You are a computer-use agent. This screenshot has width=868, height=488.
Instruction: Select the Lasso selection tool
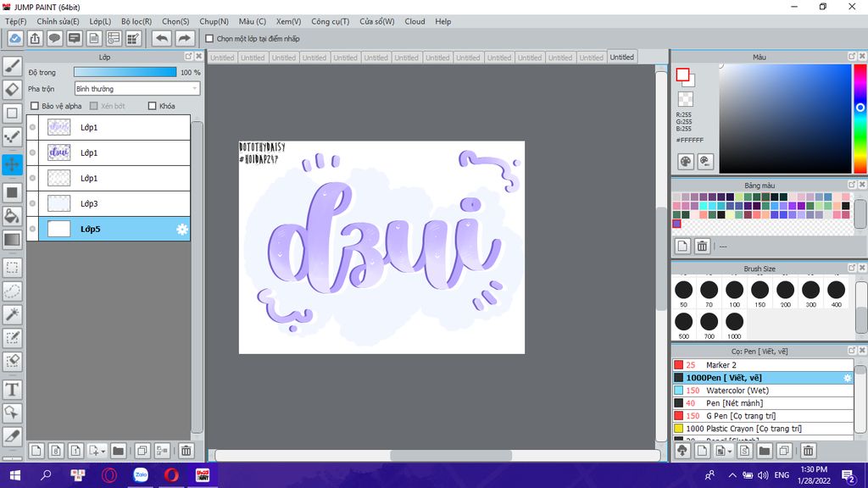(x=12, y=291)
